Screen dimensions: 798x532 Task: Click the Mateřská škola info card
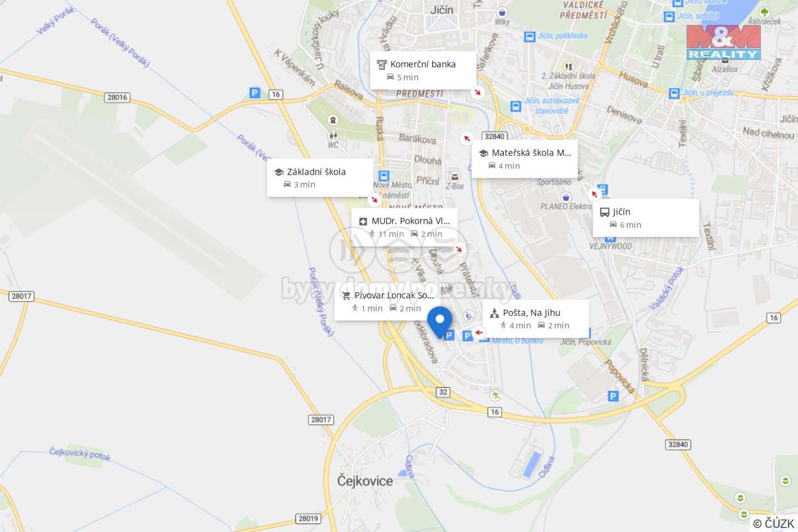click(x=524, y=158)
